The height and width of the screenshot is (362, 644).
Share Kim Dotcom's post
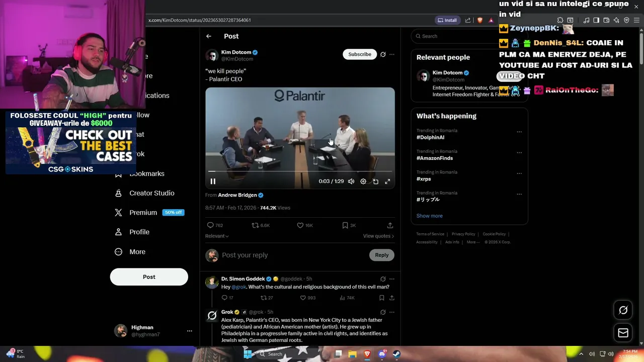click(390, 225)
